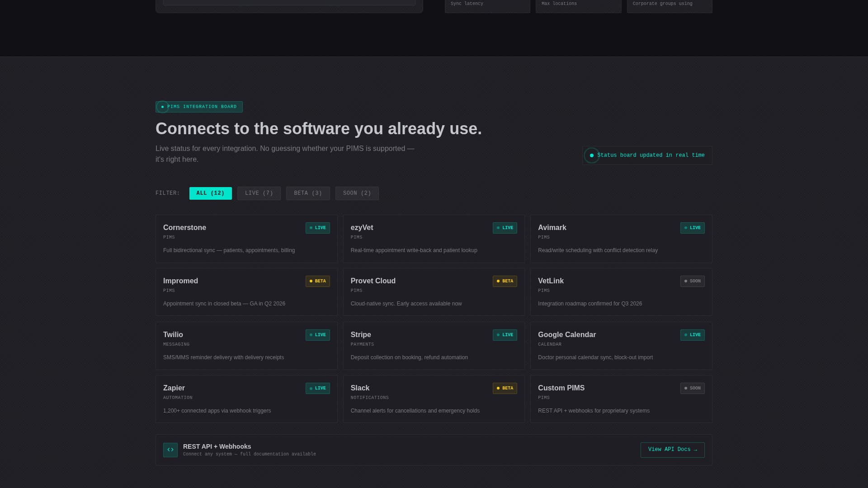This screenshot has width=868, height=488.
Task: Click '1,200+ connected apps' description
Action: click(217, 411)
